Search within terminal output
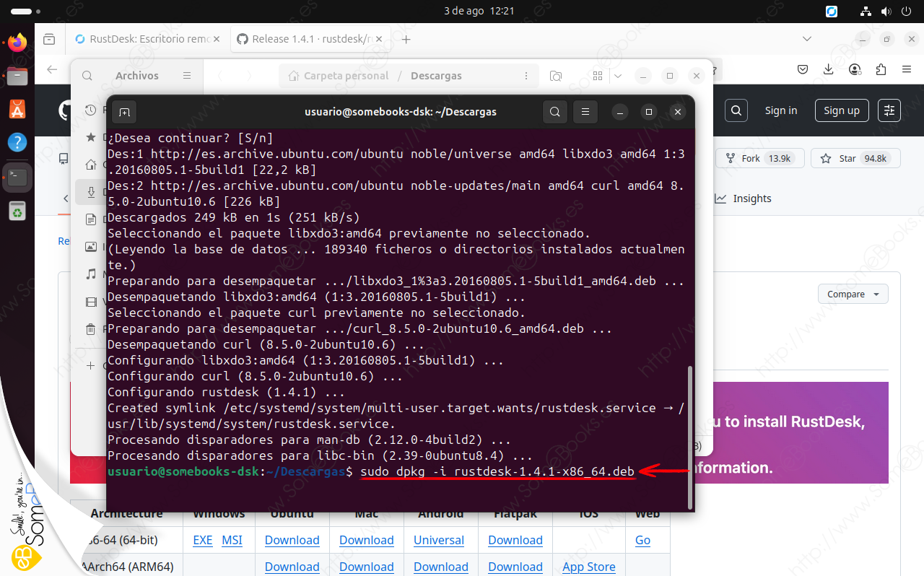The width and height of the screenshot is (924, 576). pos(554,112)
